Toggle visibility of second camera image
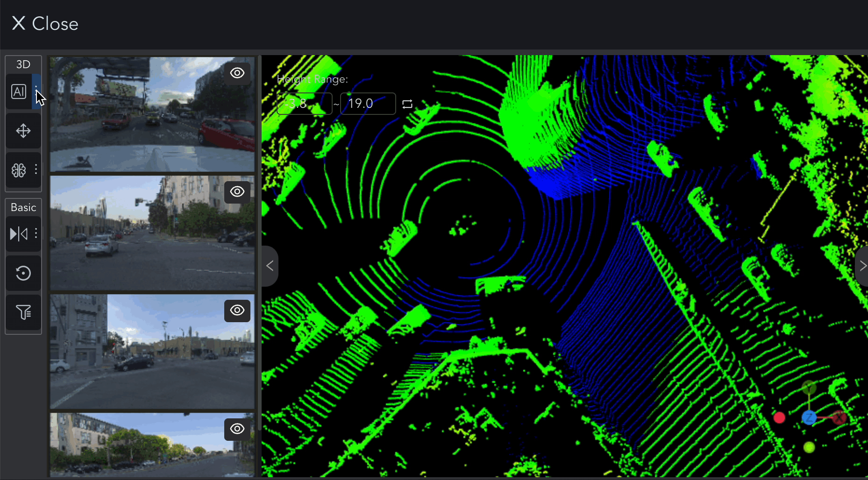The image size is (868, 480). coord(237,191)
